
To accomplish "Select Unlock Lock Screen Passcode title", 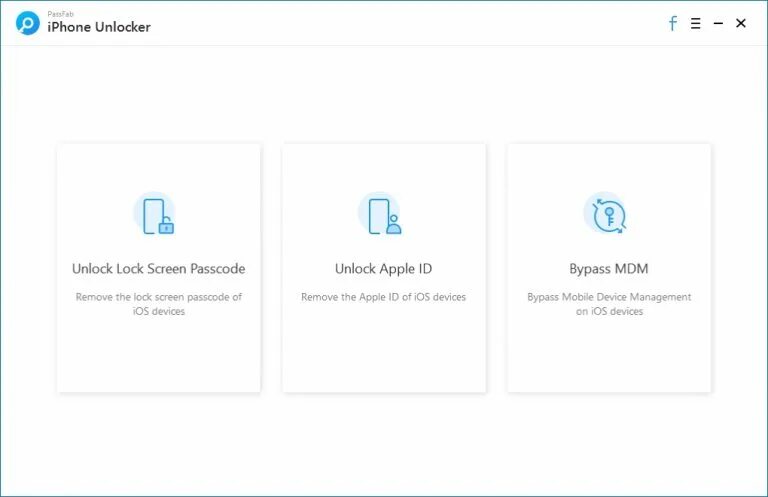I will point(159,268).
